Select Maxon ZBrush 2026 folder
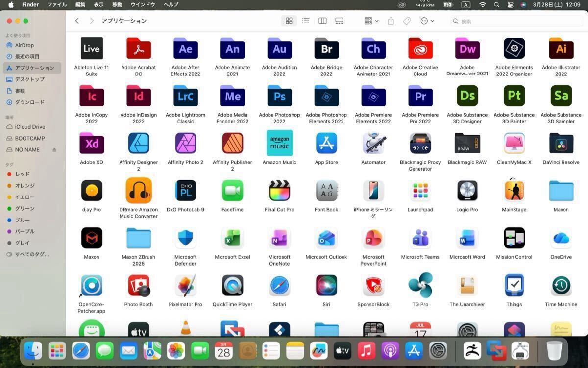Screen dimensions: 588x368 [x=139, y=239]
